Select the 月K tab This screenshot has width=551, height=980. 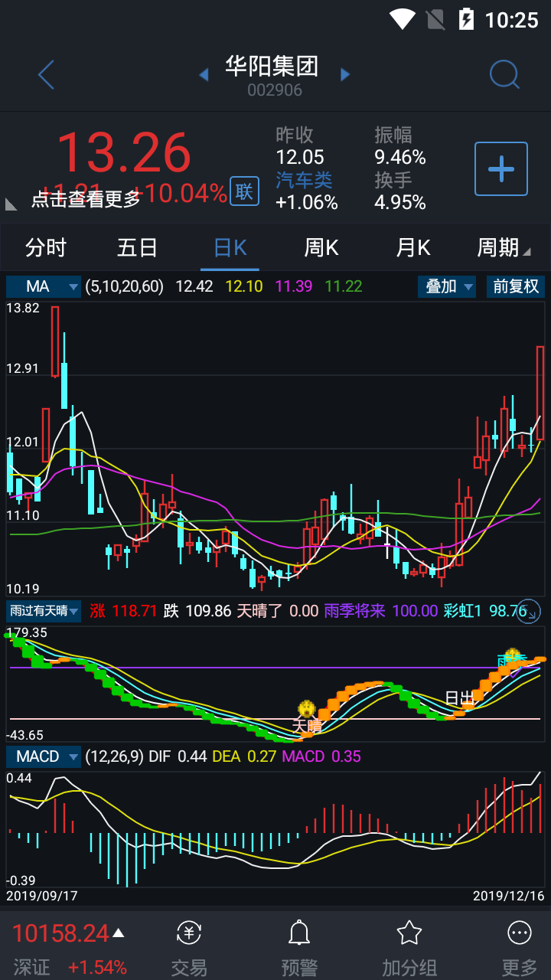pyautogui.click(x=413, y=248)
